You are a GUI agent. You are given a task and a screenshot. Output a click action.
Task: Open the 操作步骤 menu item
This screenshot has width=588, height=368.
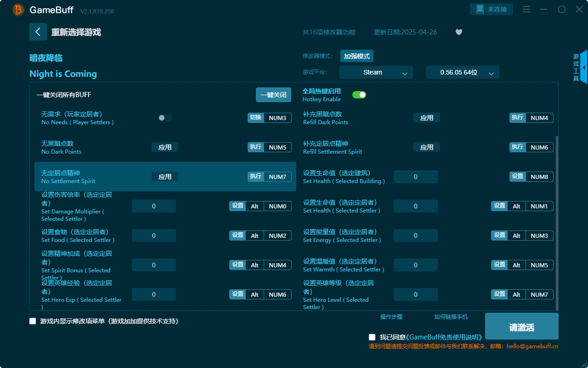(391, 317)
